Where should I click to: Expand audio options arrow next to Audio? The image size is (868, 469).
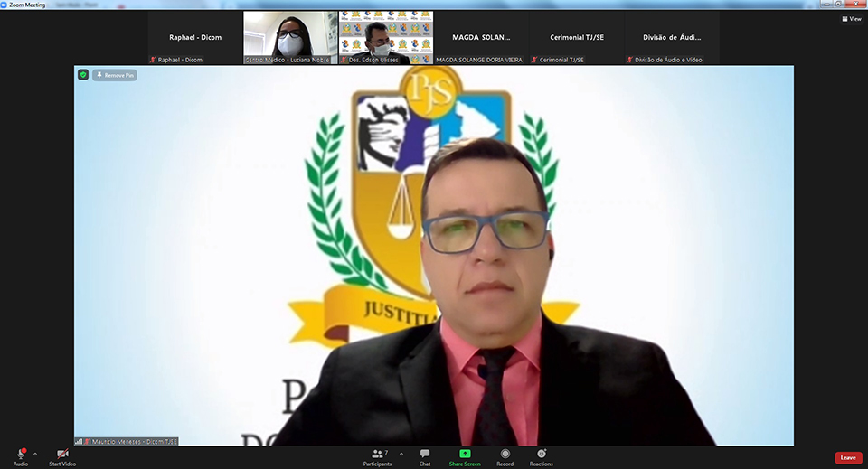[x=35, y=454]
